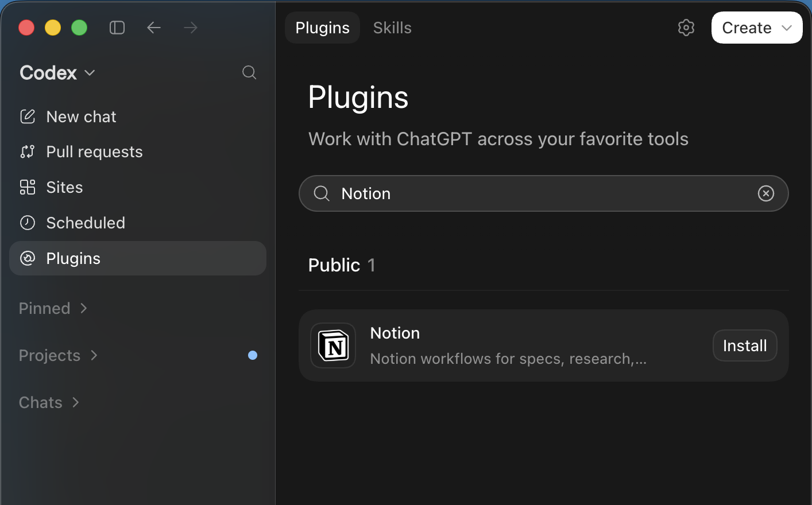
Task: Expand the Pinned section
Action: pyautogui.click(x=53, y=308)
